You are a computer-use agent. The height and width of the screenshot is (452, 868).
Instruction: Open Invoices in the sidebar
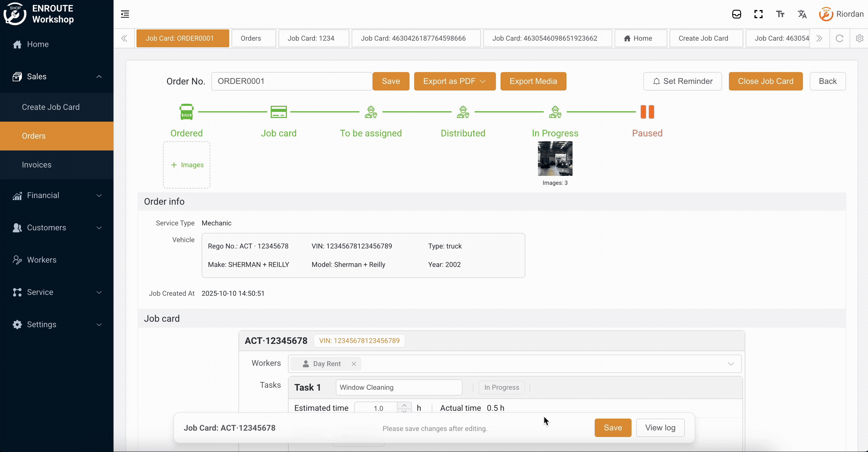click(x=37, y=165)
